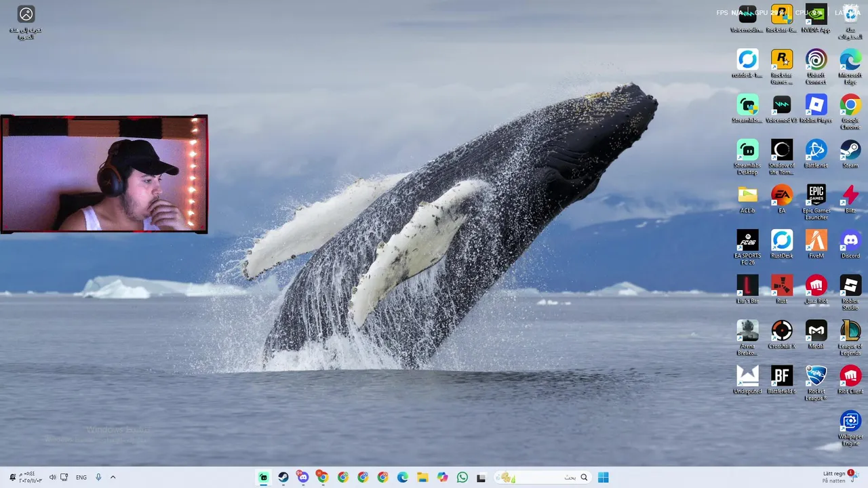Launch the Streamlabs Desktop shortcut
This screenshot has height=488, width=868.
[x=747, y=157]
